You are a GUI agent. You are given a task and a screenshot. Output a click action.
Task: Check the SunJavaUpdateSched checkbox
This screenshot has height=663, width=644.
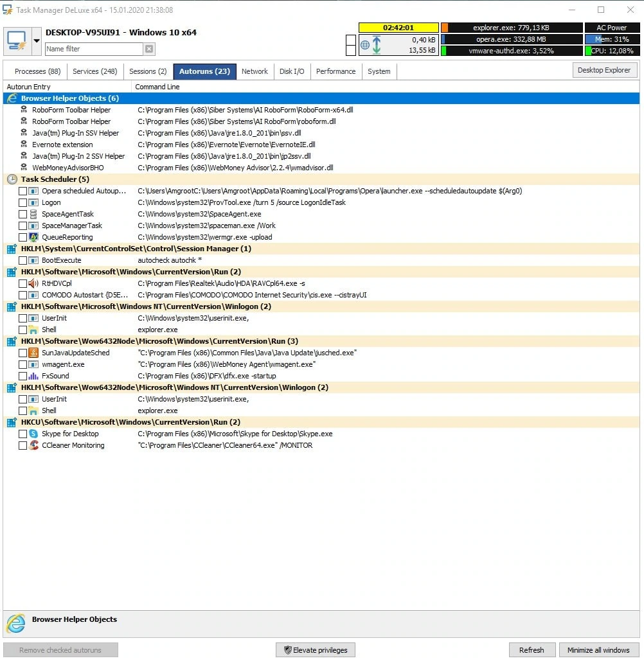coord(23,353)
